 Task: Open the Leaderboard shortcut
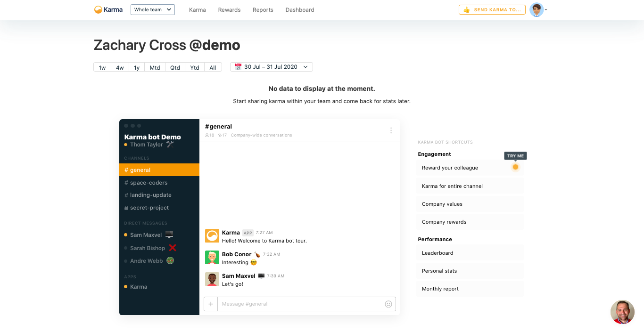click(x=470, y=253)
